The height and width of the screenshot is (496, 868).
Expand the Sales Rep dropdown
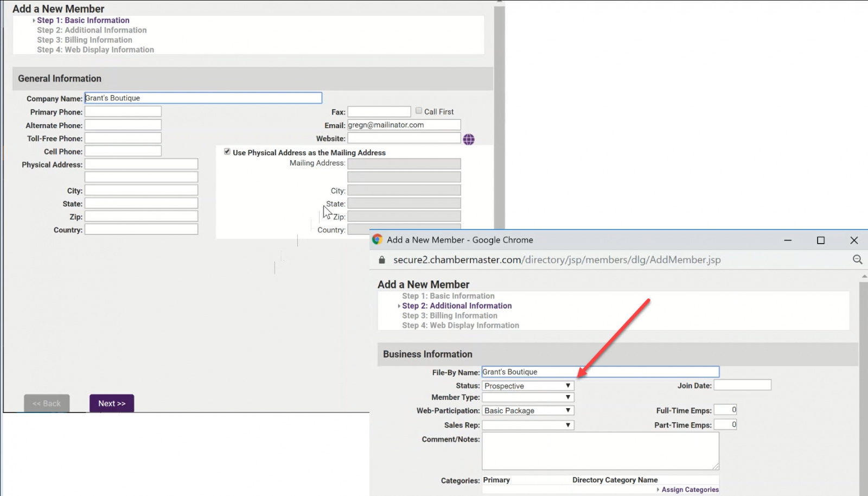[x=527, y=425]
